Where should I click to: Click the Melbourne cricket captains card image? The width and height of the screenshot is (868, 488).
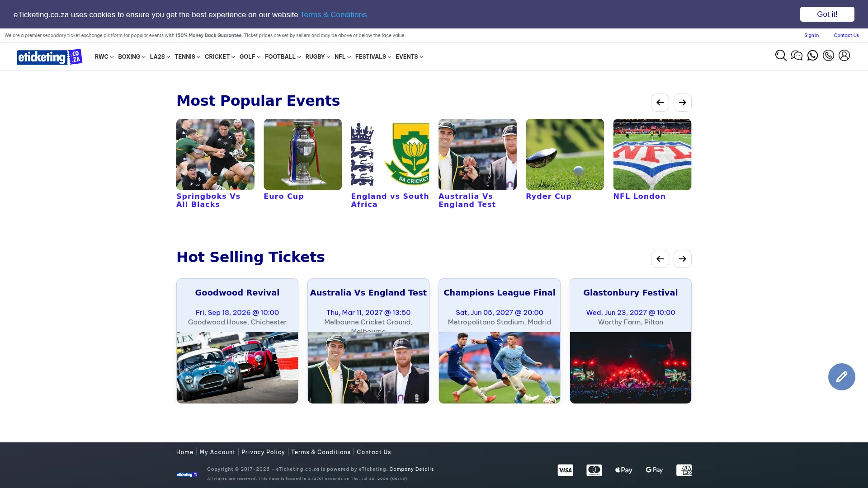pyautogui.click(x=368, y=368)
